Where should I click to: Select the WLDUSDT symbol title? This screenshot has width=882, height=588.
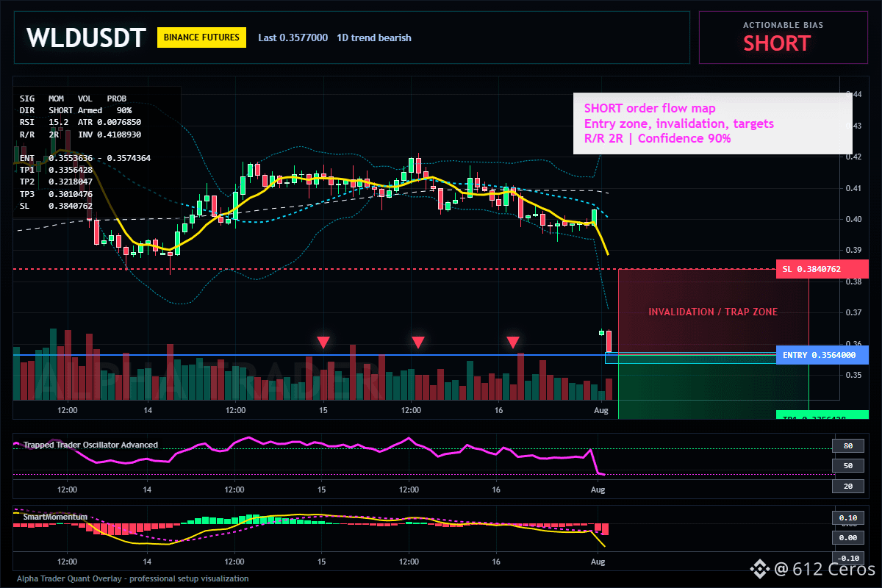pos(86,37)
